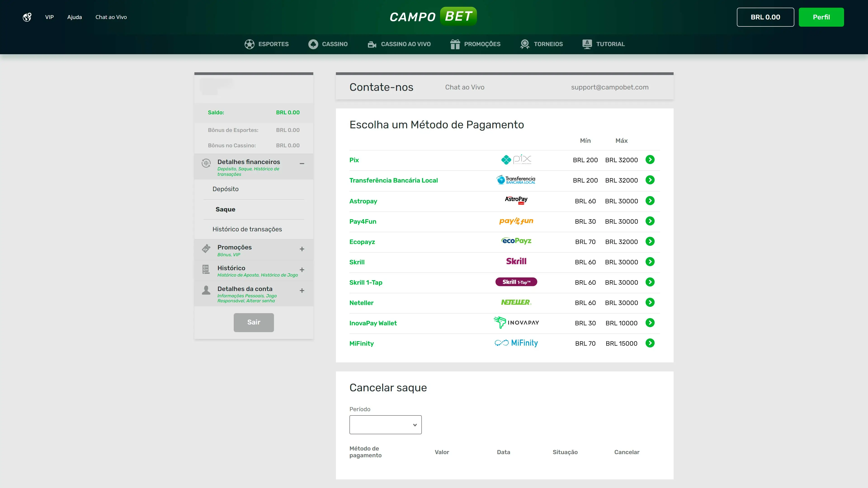Open Chat ao Vivo in top bar
This screenshot has height=488, width=868.
111,17
